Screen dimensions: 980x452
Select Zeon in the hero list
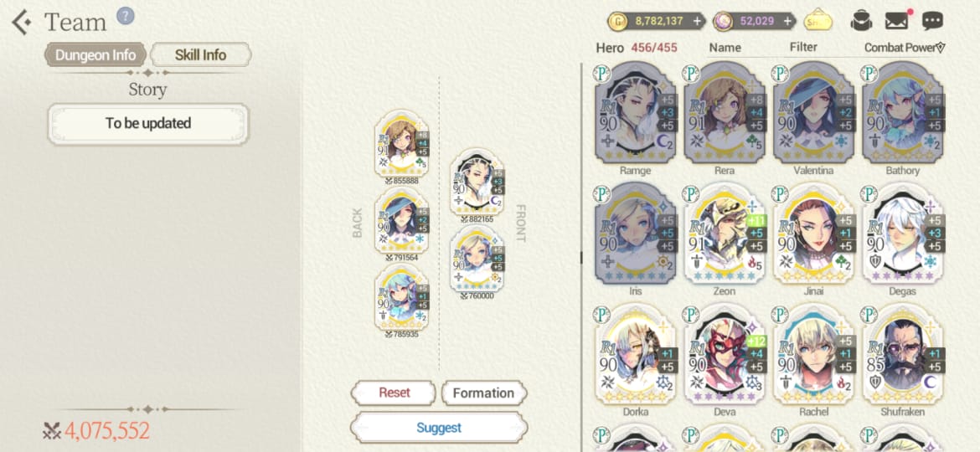click(724, 234)
